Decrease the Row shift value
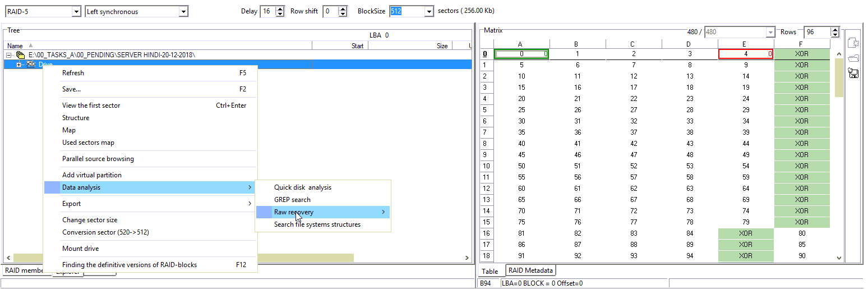Image resolution: width=868 pixels, height=289 pixels. [343, 15]
